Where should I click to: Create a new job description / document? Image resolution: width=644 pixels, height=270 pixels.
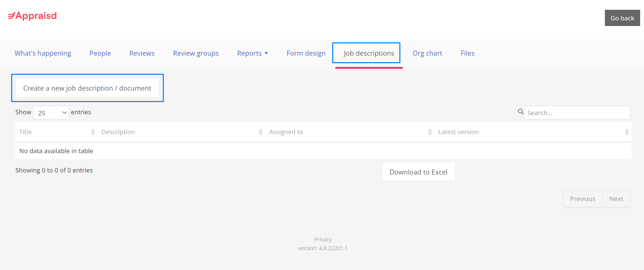pyautogui.click(x=87, y=88)
